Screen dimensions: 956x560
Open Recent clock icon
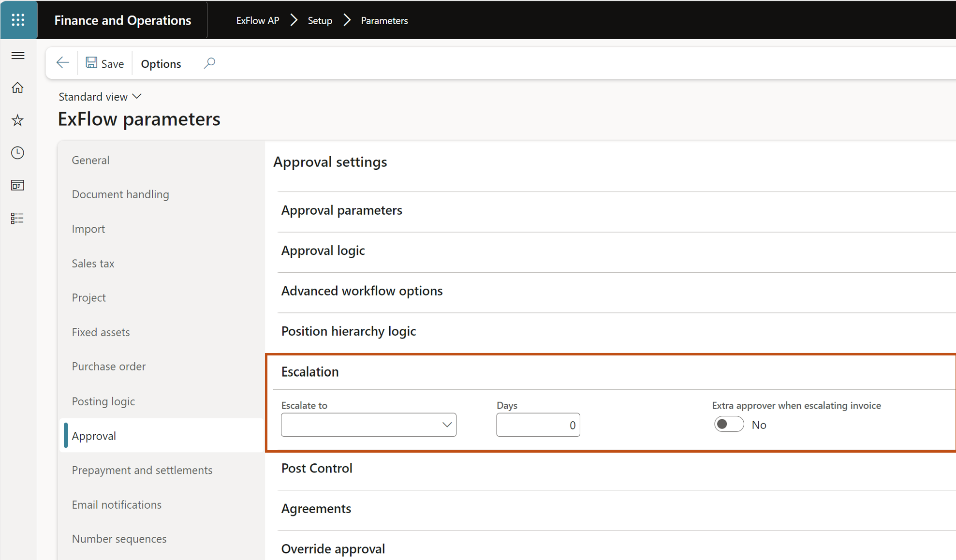[x=18, y=153]
